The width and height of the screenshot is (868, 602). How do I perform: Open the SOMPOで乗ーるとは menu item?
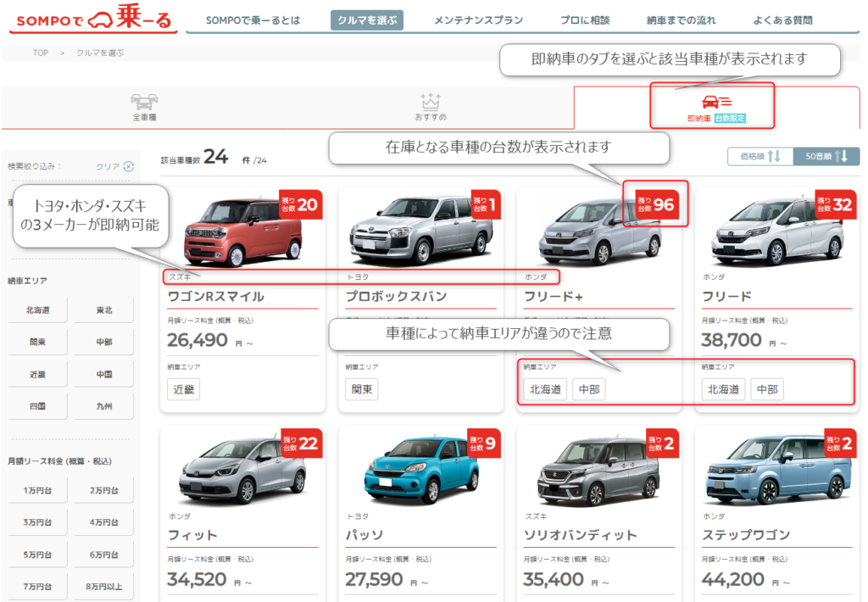tap(253, 20)
